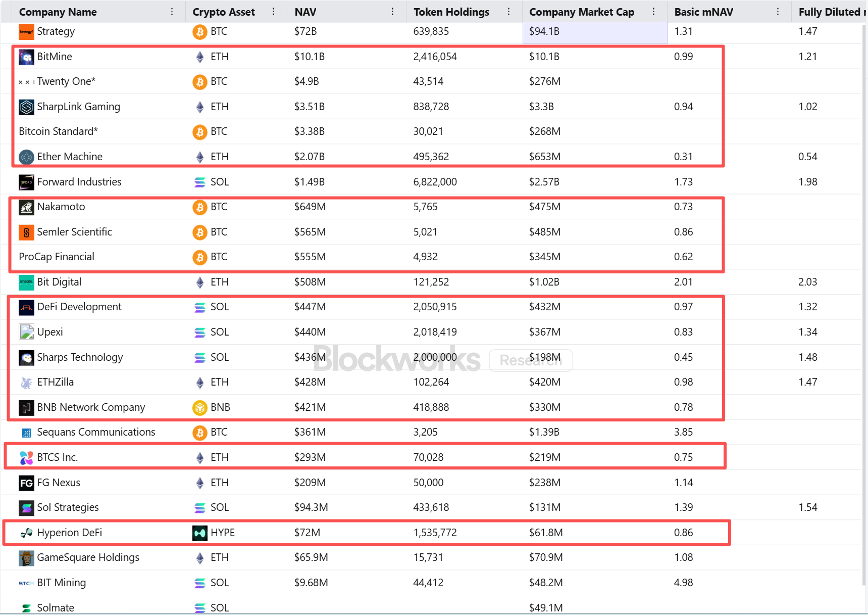Click the $653M market cap value
This screenshot has height=615, width=868.
[545, 157]
